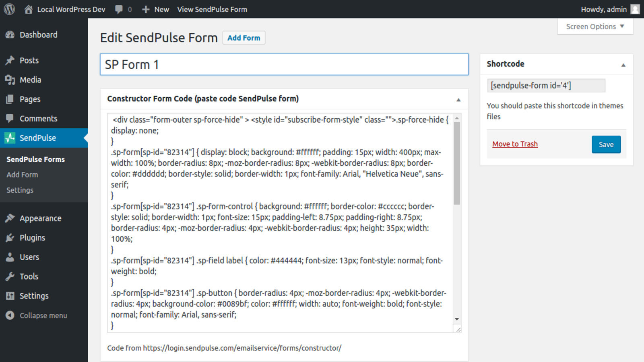Open Users via the person icon
This screenshot has height=362, width=644.
(x=10, y=257)
